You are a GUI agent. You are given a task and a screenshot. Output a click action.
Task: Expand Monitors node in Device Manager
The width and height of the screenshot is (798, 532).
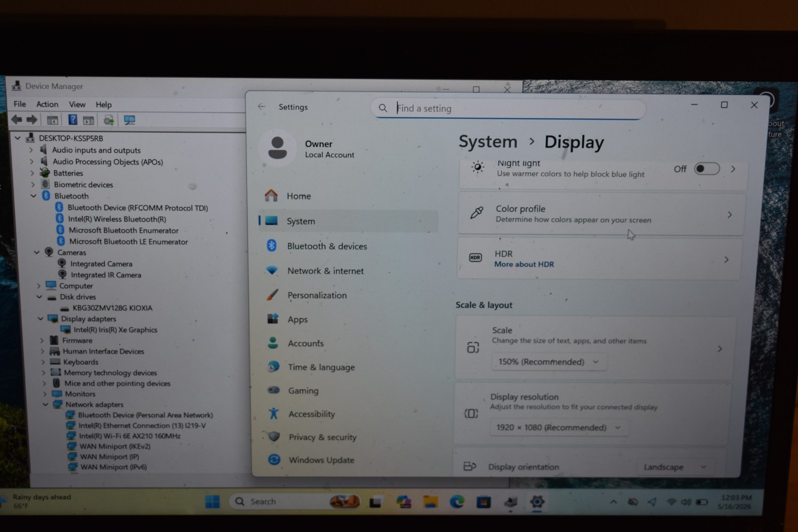click(x=44, y=394)
